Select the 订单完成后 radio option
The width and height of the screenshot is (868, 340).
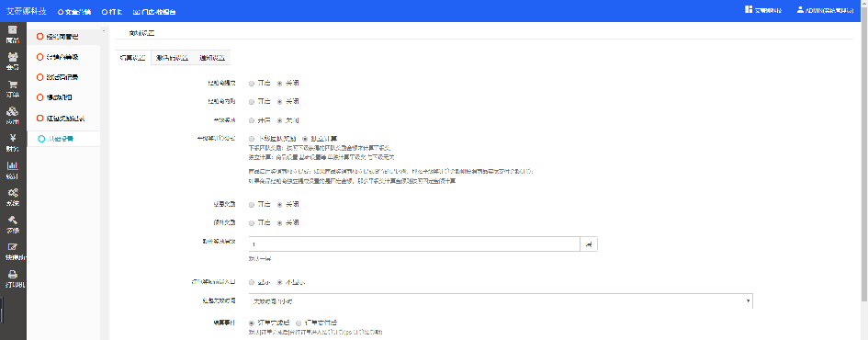pos(252,323)
